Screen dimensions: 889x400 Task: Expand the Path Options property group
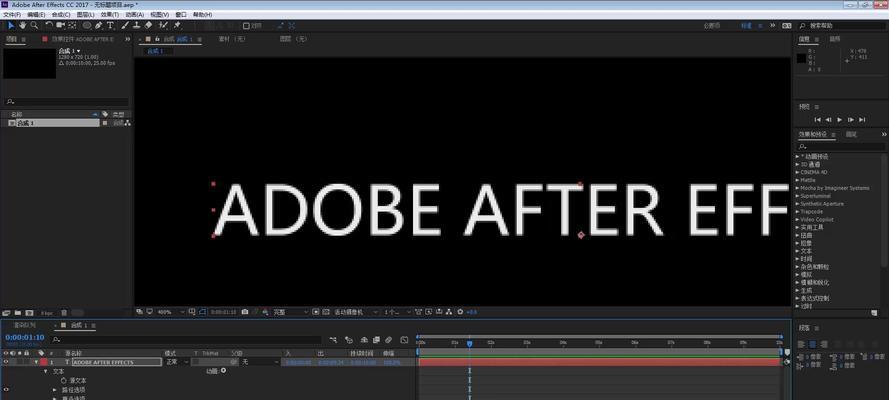click(x=55, y=390)
